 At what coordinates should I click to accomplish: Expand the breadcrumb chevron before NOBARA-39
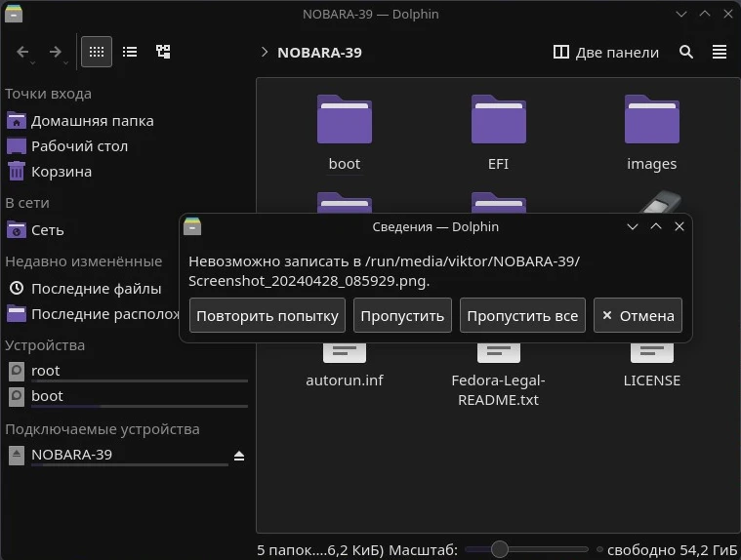265,52
